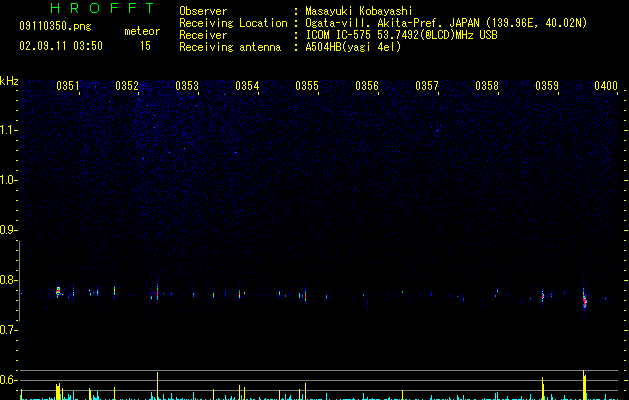629x400 pixels.
Task: Click the date stamp 02.09.11 03:50
Action: [x=61, y=46]
